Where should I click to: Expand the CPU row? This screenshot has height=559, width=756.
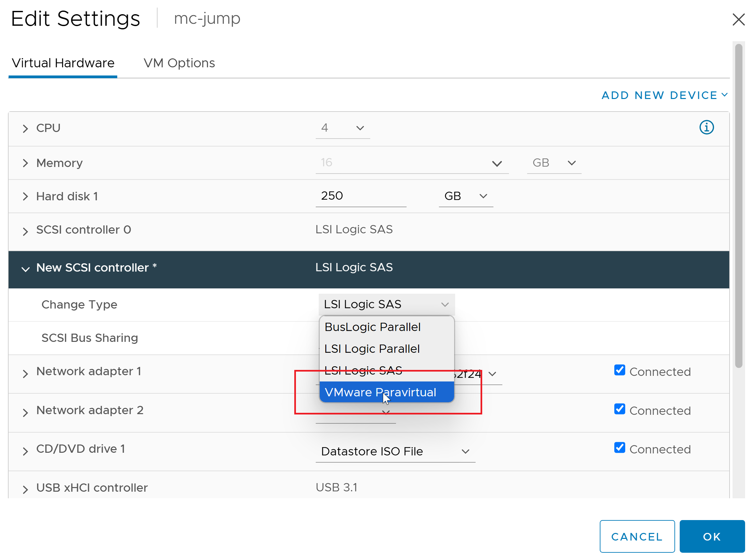coord(25,129)
